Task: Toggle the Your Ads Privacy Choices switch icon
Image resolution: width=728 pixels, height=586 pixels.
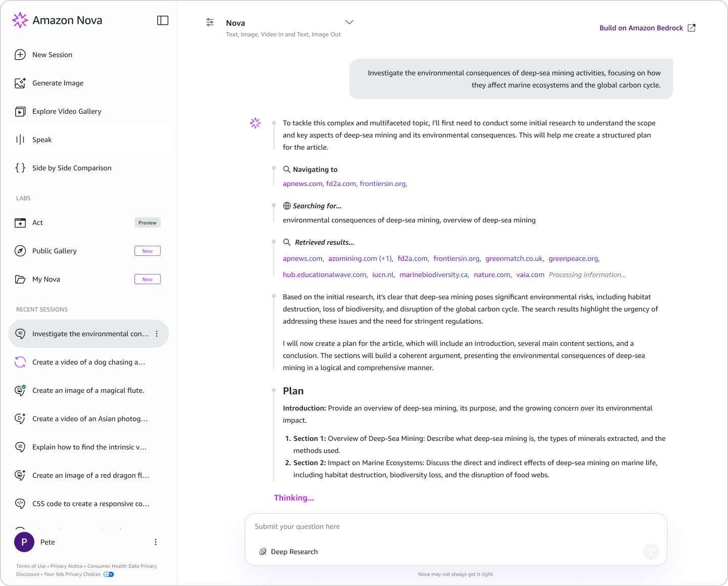Action: [109, 574]
